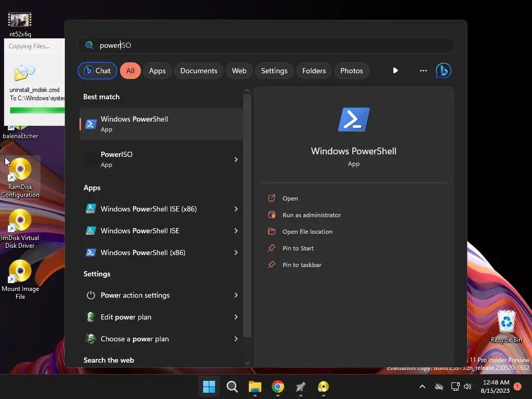Select the balenaEtcher desktop shortcut
The height and width of the screenshot is (399, 532).
point(20,132)
